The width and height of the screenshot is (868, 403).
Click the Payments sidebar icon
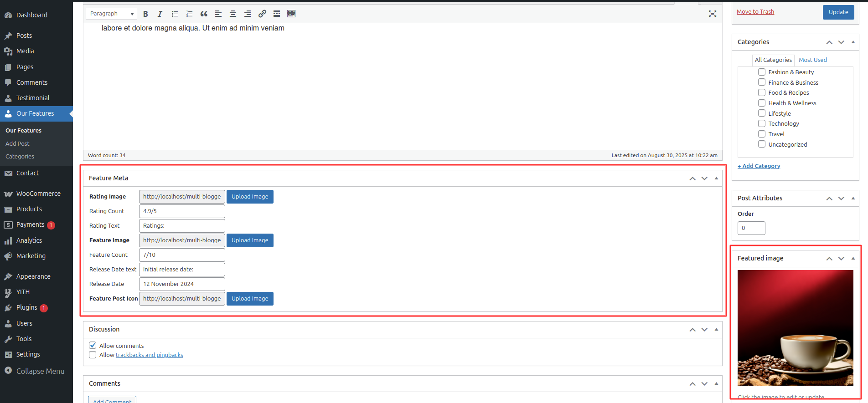point(8,225)
